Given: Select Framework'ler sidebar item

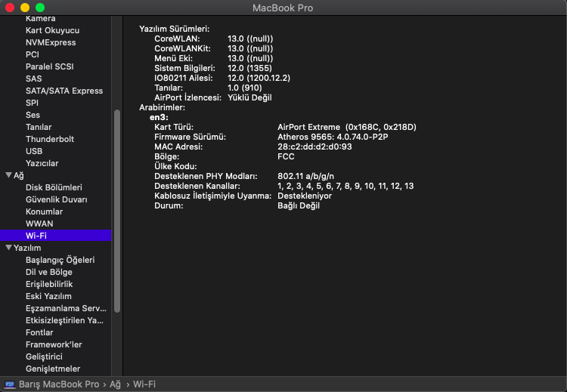Looking at the screenshot, I should coord(54,344).
